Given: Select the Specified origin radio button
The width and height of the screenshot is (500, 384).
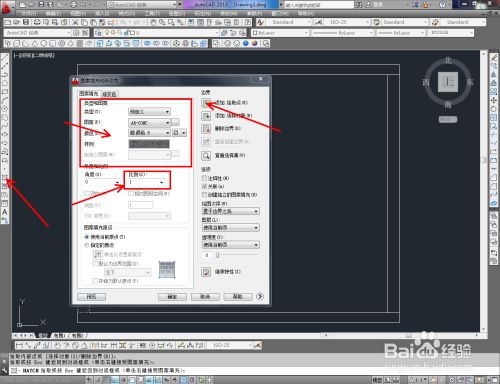Looking at the screenshot, I should (87, 245).
